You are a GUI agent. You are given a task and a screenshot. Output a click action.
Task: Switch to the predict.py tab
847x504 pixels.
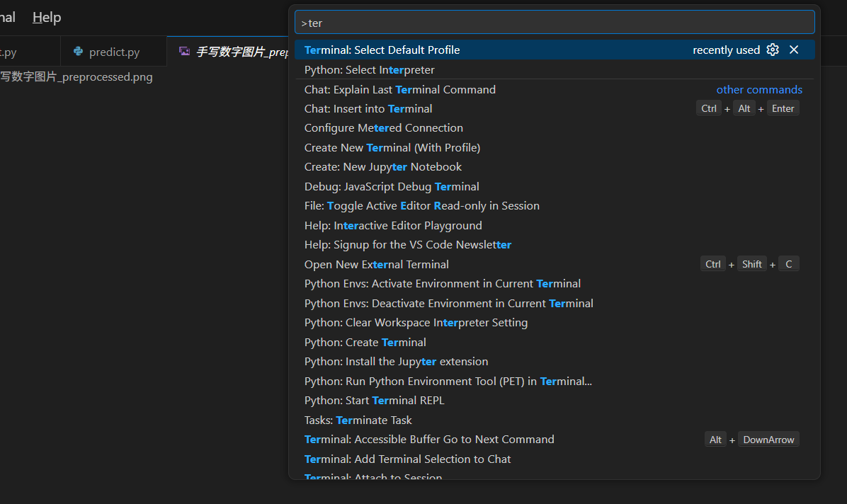click(113, 52)
